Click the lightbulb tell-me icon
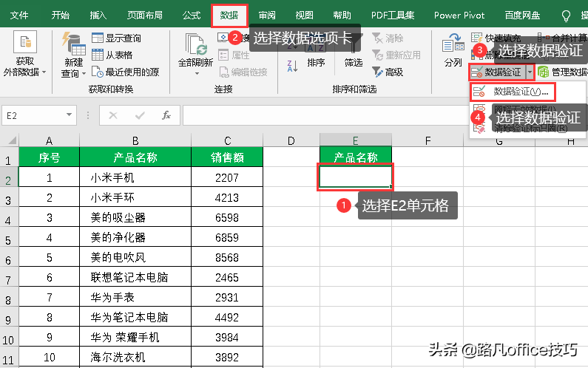This screenshot has width=588, height=368. (566, 16)
